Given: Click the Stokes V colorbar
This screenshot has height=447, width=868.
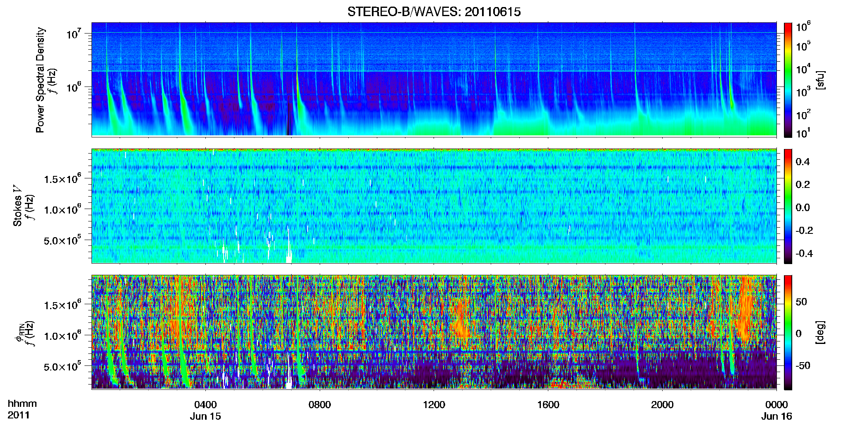Looking at the screenshot, I should (x=788, y=206).
